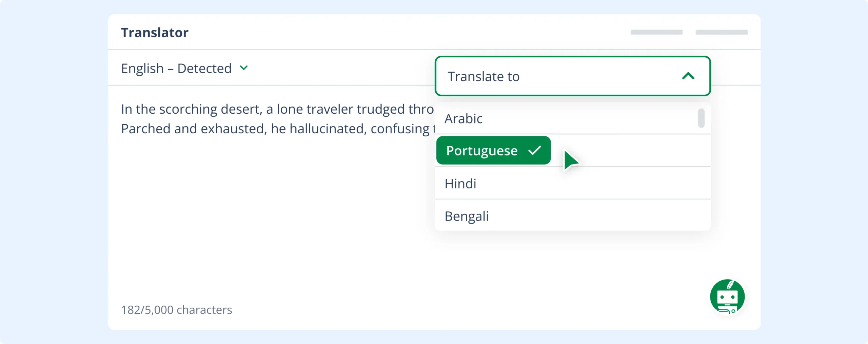Click the checkmark beside Portuguese
The width and height of the screenshot is (868, 344).
pyautogui.click(x=534, y=150)
